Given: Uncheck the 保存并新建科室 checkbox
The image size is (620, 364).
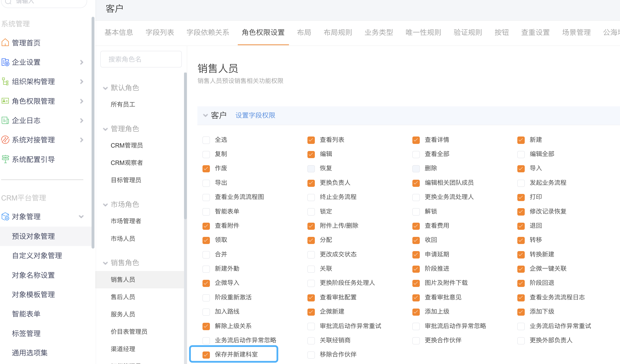Looking at the screenshot, I should pyautogui.click(x=206, y=355).
